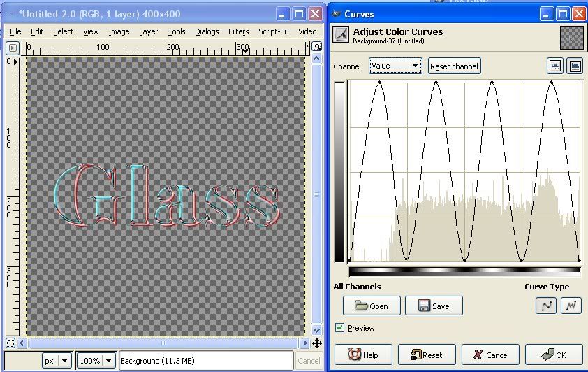Open the Dialogs menu

pyautogui.click(x=207, y=31)
